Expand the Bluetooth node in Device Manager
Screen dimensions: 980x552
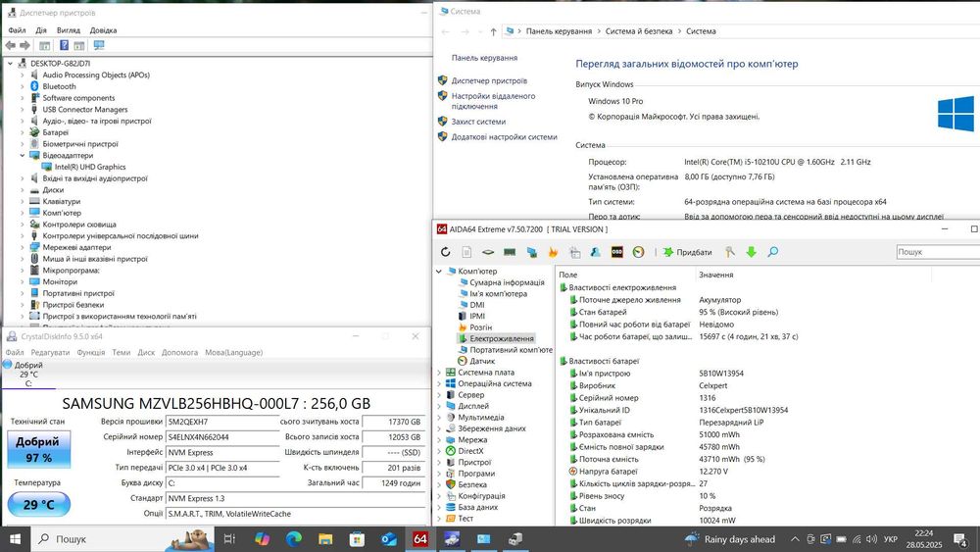(x=23, y=86)
